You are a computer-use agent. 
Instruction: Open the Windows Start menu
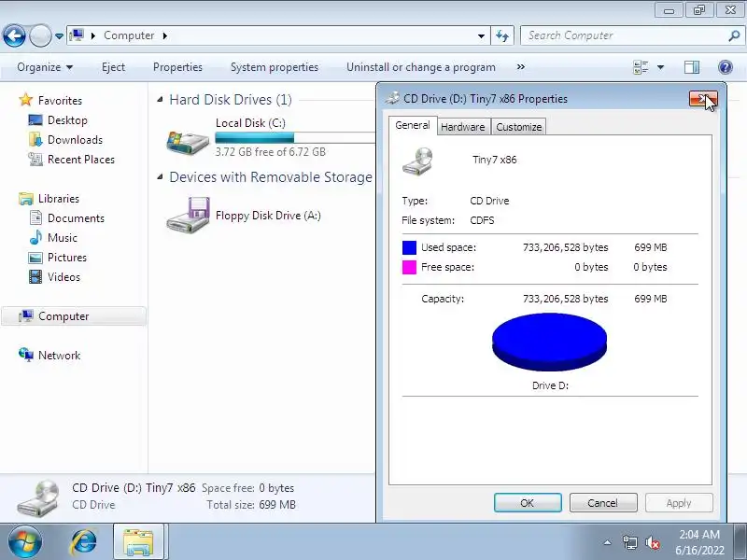[24, 541]
